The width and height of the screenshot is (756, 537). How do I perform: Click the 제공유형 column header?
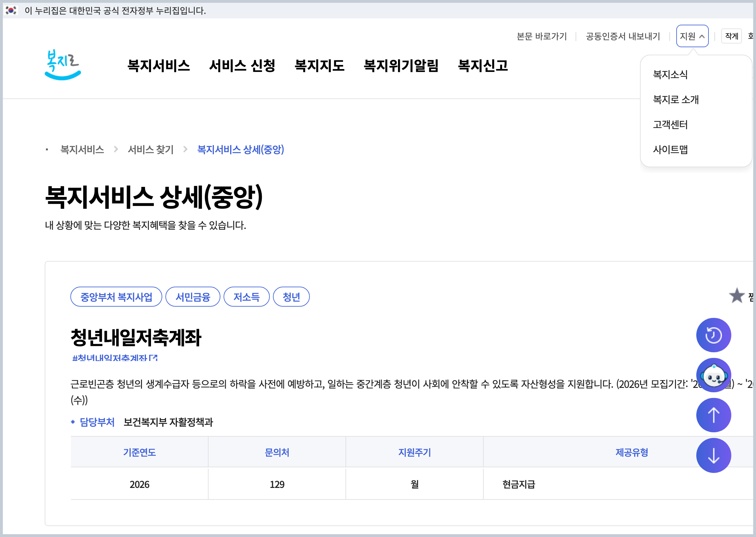point(632,452)
